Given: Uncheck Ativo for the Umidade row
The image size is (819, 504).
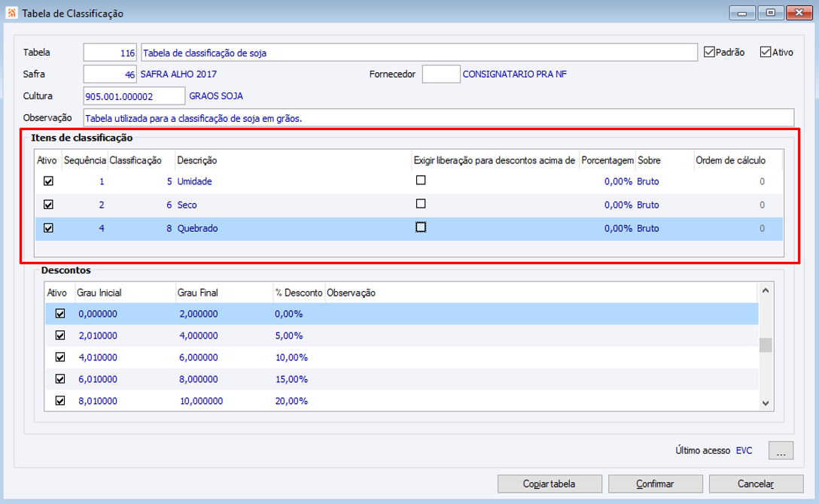Looking at the screenshot, I should pyautogui.click(x=48, y=181).
